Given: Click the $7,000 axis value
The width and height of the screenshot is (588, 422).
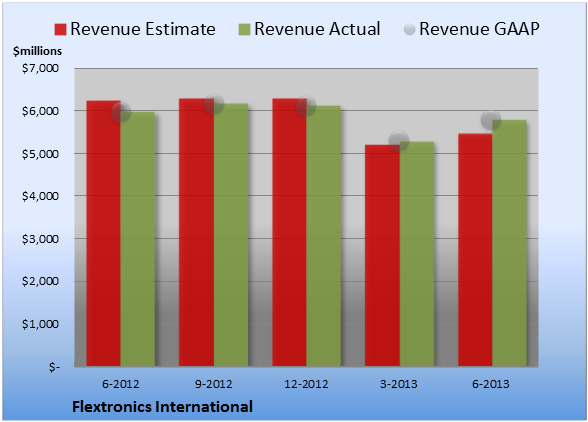Looking at the screenshot, I should (40, 68).
